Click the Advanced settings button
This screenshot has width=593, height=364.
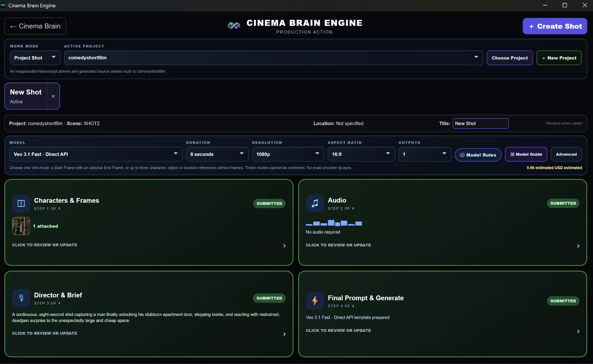point(566,154)
